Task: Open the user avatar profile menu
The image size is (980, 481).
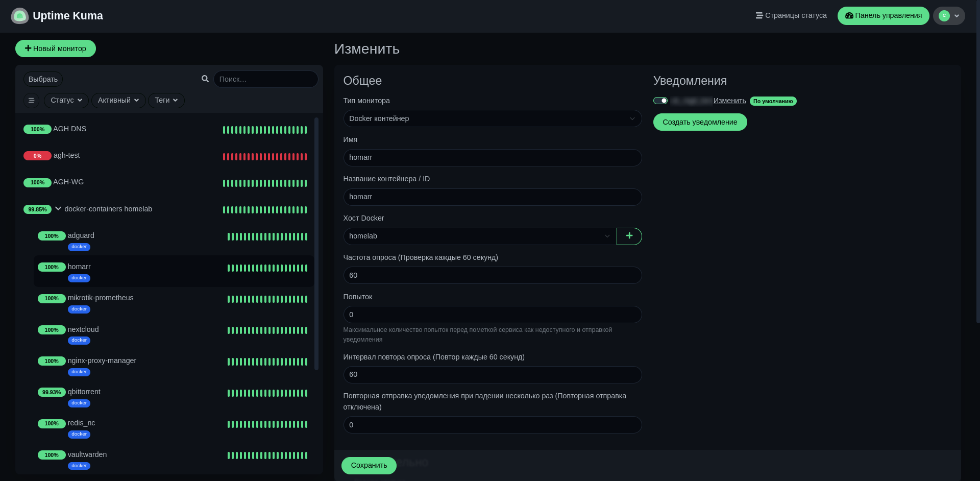Action: pyautogui.click(x=949, y=16)
